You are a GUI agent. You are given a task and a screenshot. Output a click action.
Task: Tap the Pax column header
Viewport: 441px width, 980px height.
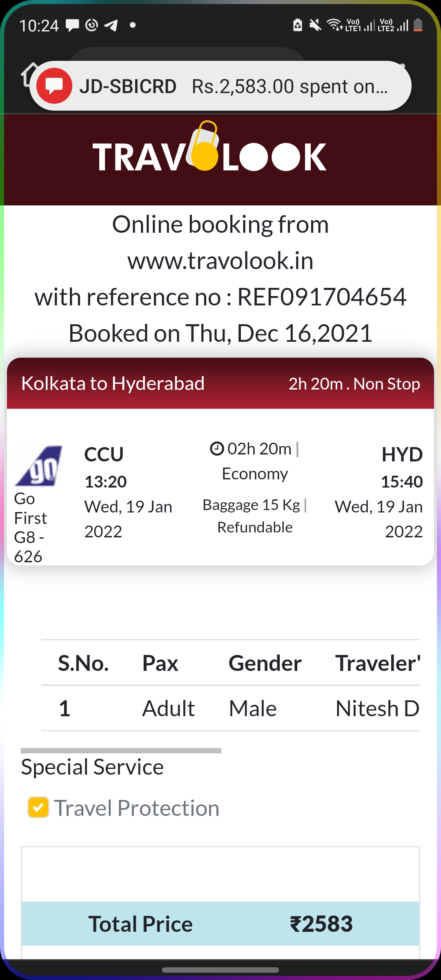[x=160, y=663]
